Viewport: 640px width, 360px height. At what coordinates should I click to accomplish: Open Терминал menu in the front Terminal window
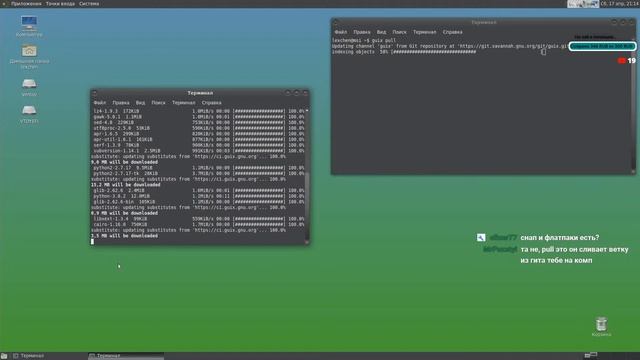184,103
